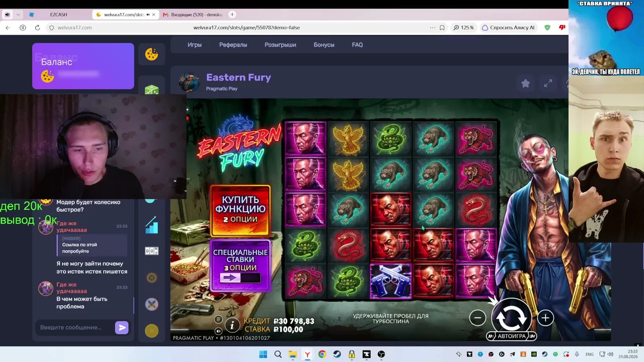The width and height of the screenshot is (644, 362).
Task: Open the blue rising chart game icon
Action: click(x=151, y=225)
